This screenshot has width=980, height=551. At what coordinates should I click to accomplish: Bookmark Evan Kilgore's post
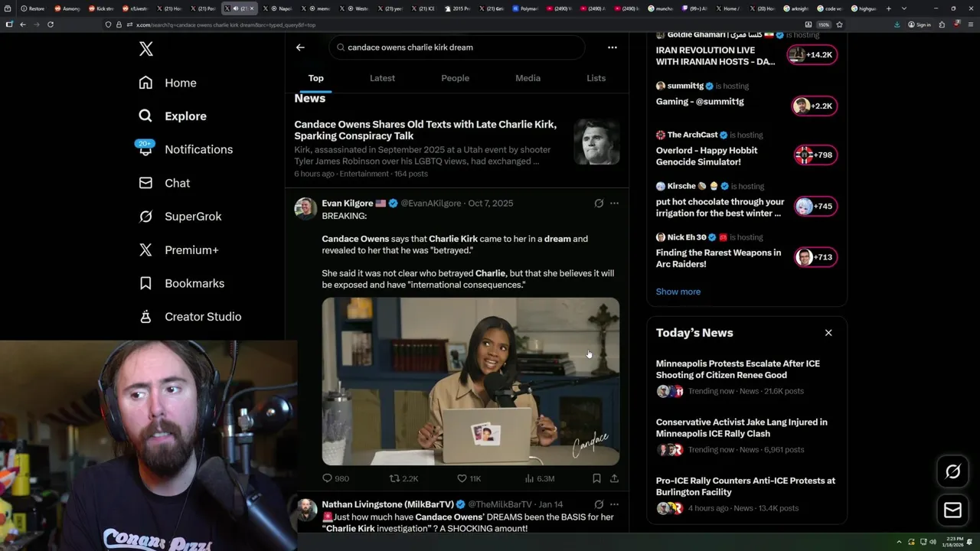click(x=596, y=478)
